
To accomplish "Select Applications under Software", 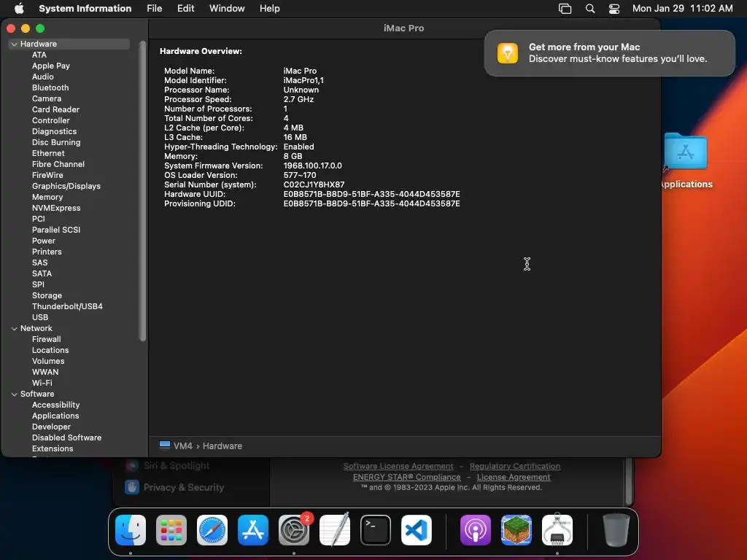I will (55, 416).
